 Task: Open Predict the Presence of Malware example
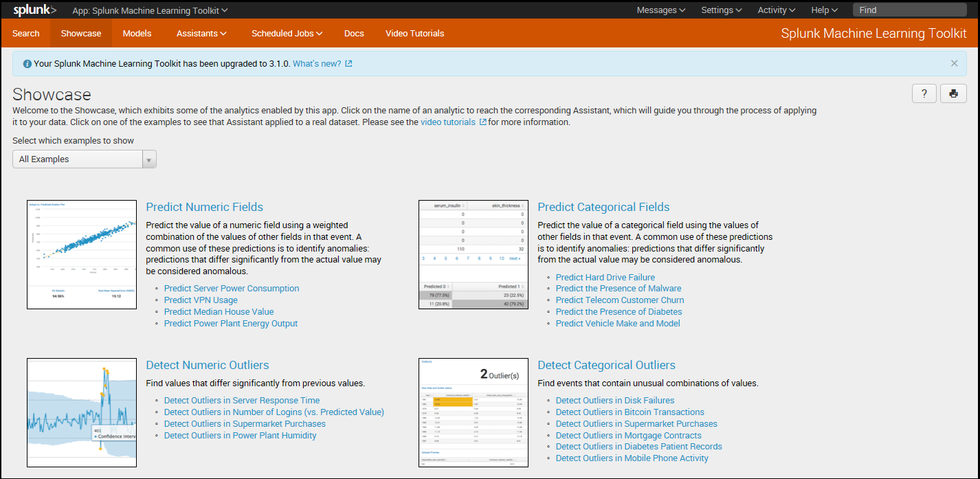pos(619,289)
